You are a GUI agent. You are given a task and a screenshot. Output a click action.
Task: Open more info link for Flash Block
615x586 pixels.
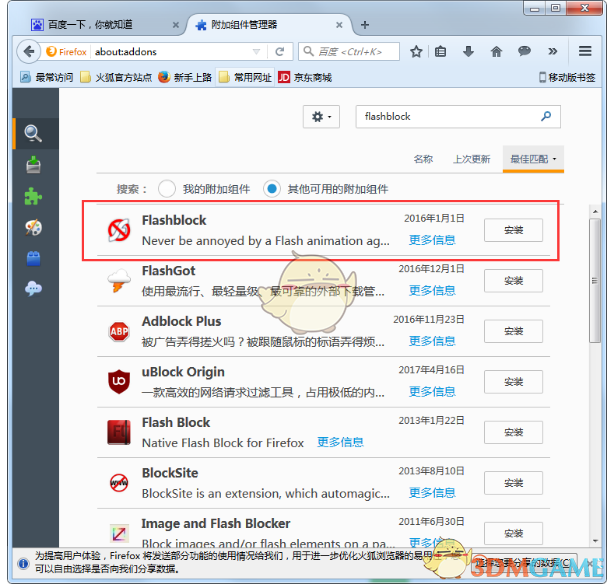pos(340,442)
